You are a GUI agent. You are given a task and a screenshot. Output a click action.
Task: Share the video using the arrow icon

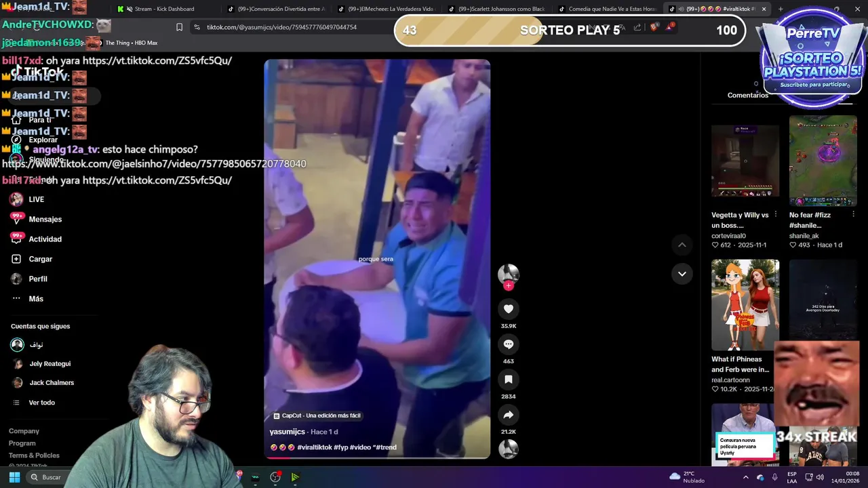click(509, 415)
